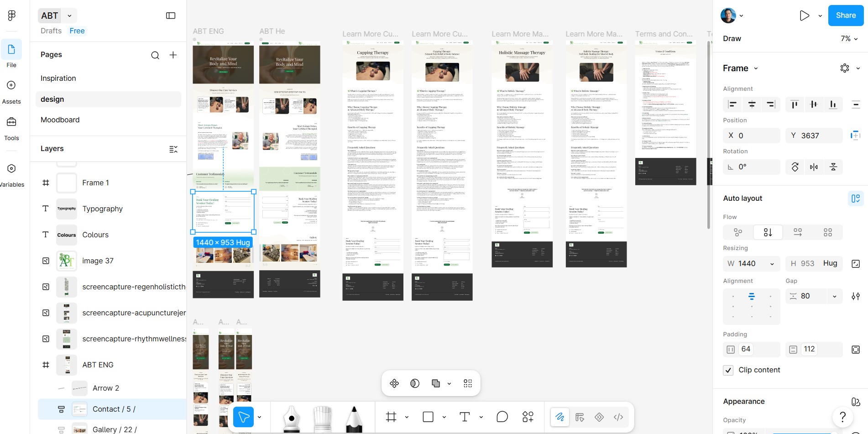Viewport: 868px width, 434px height.
Task: Pick the Pencil tool in bottom toolbar
Action: [x=354, y=418]
